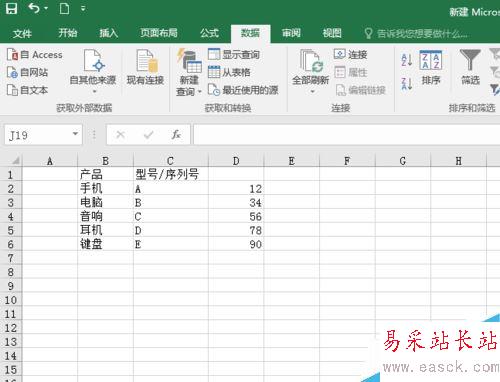500x382 pixels.
Task: Open the Undo history dropdown arrow
Action: click(x=46, y=8)
